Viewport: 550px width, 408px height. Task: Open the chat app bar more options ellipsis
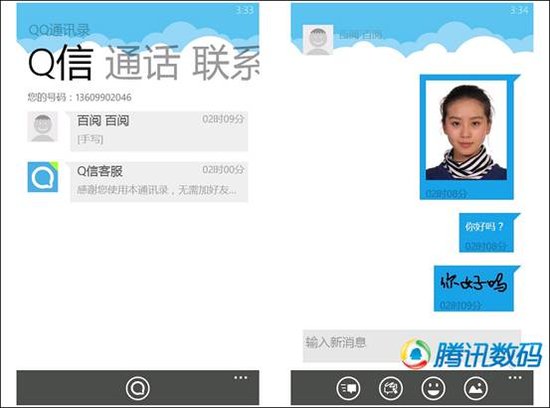pyautogui.click(x=515, y=377)
